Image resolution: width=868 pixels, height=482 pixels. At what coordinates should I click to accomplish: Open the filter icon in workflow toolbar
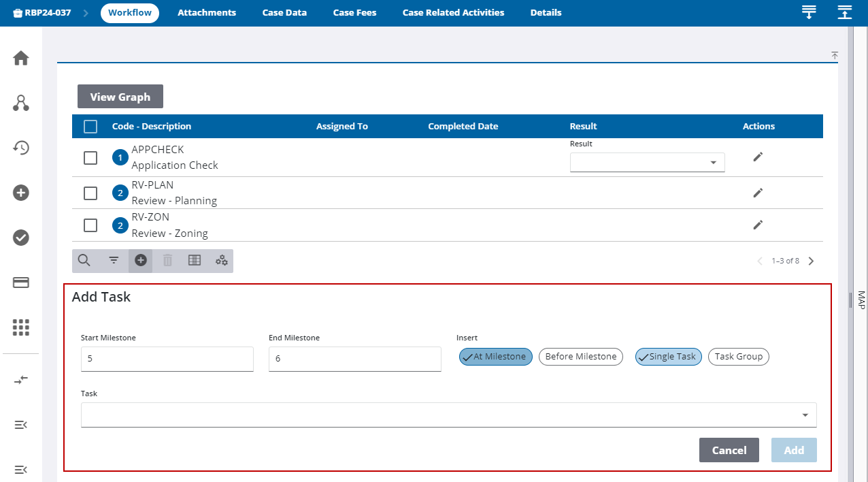click(114, 260)
